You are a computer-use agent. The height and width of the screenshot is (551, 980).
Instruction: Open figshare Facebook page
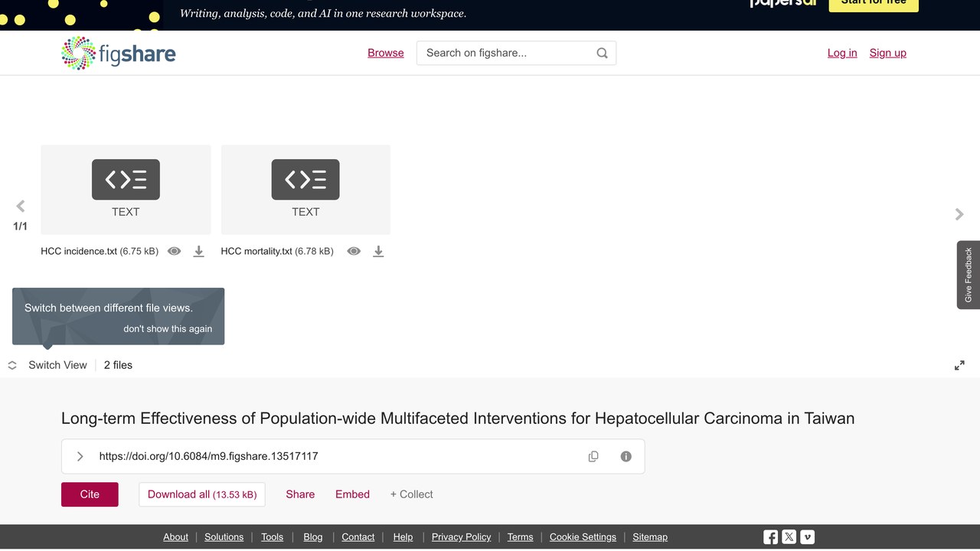pos(771,537)
